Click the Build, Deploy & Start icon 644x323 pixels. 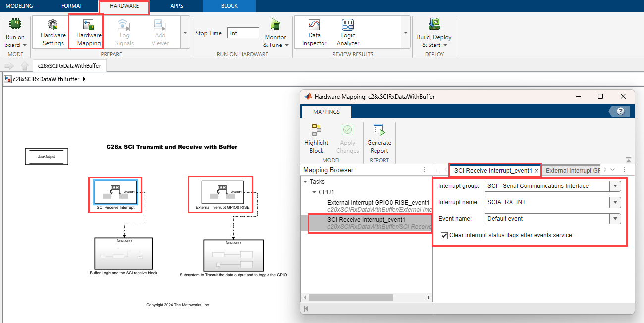click(434, 25)
